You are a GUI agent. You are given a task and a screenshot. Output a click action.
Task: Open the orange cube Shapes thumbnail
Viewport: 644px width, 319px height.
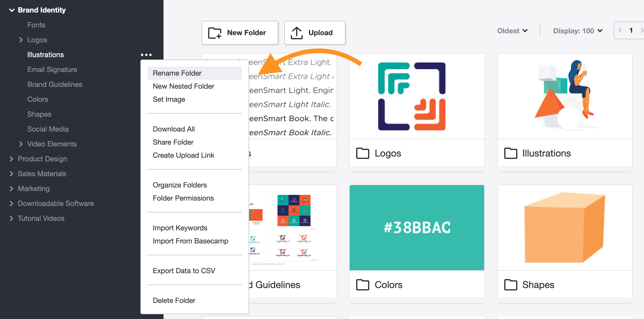click(x=565, y=228)
